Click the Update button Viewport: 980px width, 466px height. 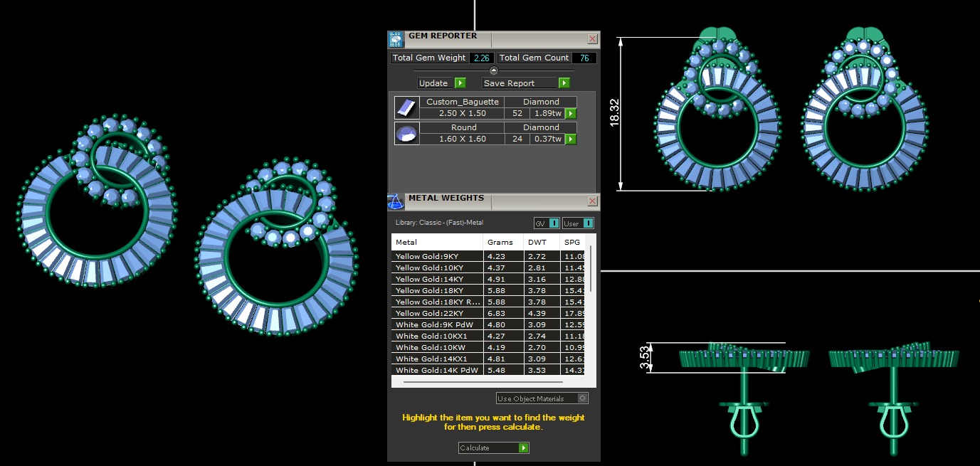[x=436, y=83]
